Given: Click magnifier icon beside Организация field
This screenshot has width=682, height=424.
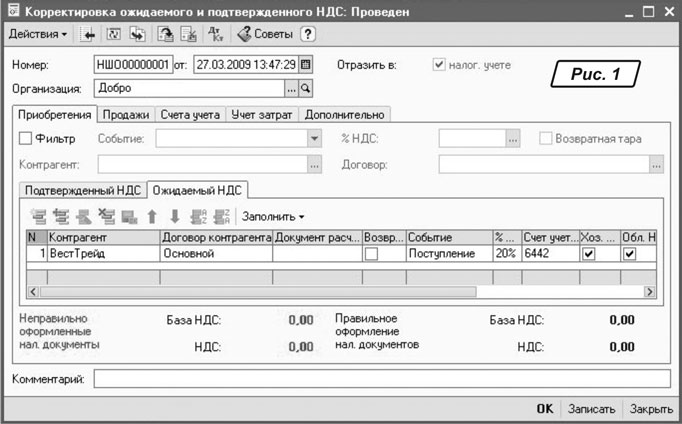Looking at the screenshot, I should coord(306,88).
